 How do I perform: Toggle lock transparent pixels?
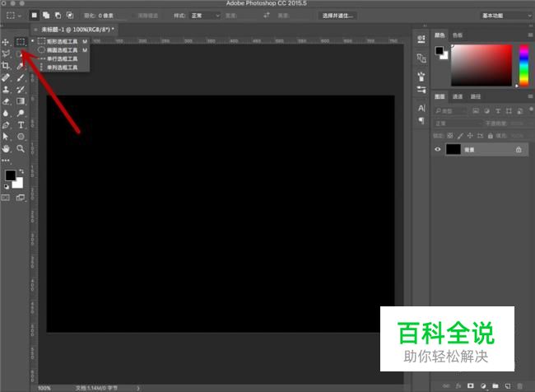click(x=450, y=136)
